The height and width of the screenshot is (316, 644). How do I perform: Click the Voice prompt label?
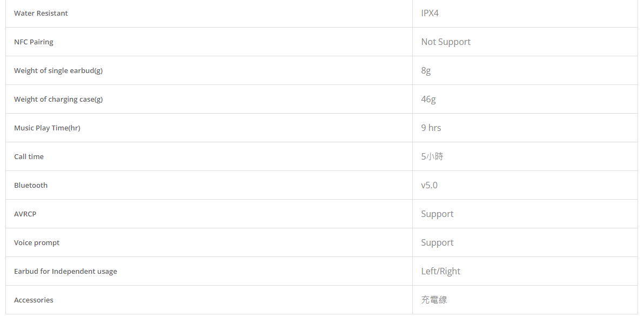(37, 243)
